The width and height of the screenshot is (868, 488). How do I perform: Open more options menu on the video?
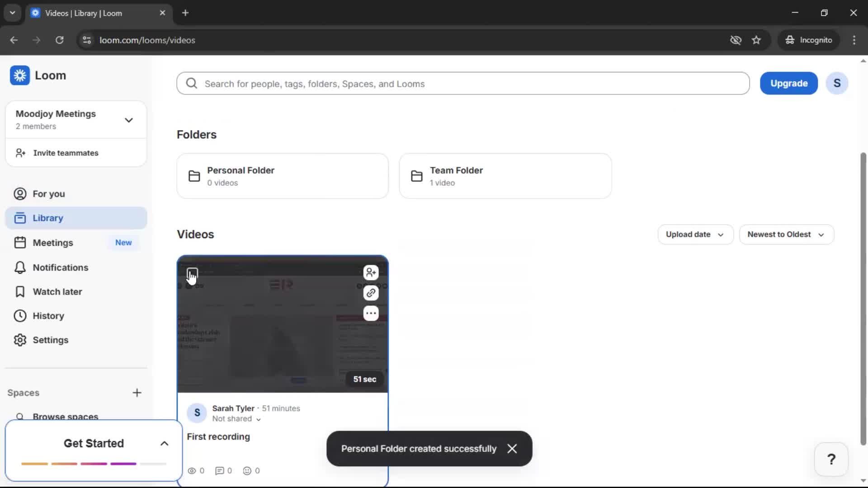click(x=371, y=313)
